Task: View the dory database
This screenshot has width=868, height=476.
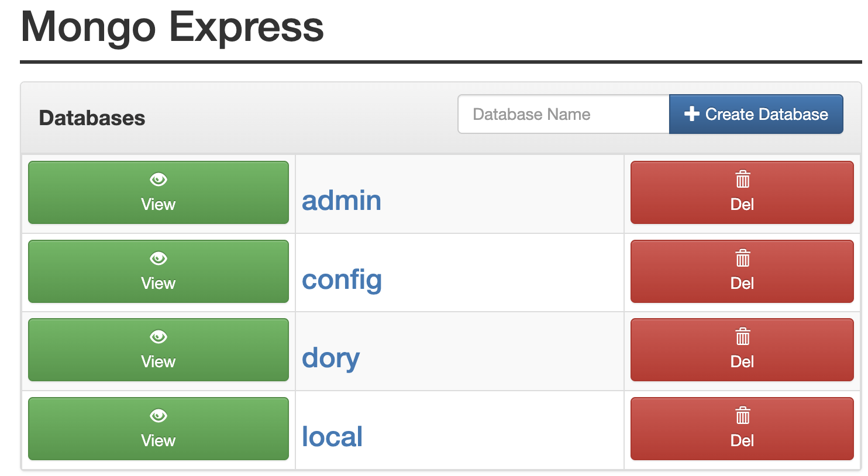Action: 158,350
